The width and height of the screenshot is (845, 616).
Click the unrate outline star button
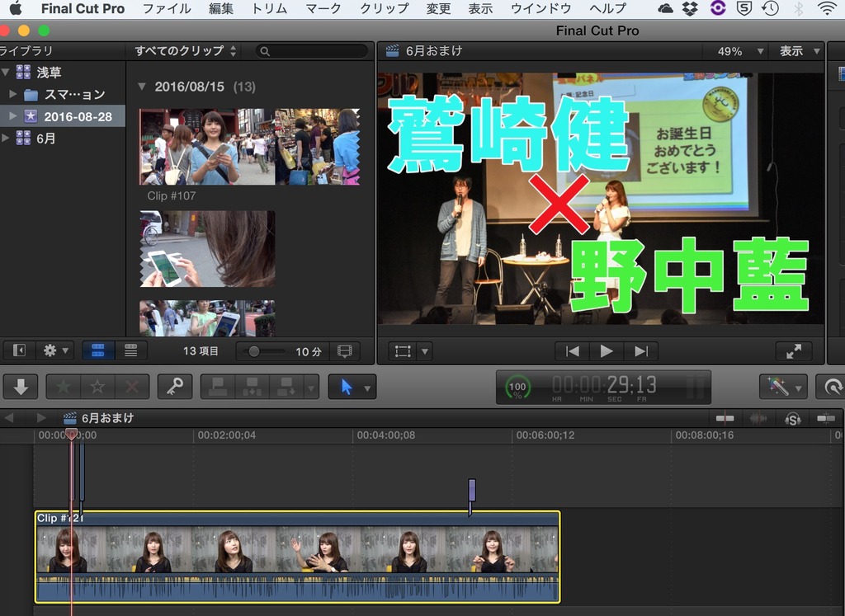[97, 387]
